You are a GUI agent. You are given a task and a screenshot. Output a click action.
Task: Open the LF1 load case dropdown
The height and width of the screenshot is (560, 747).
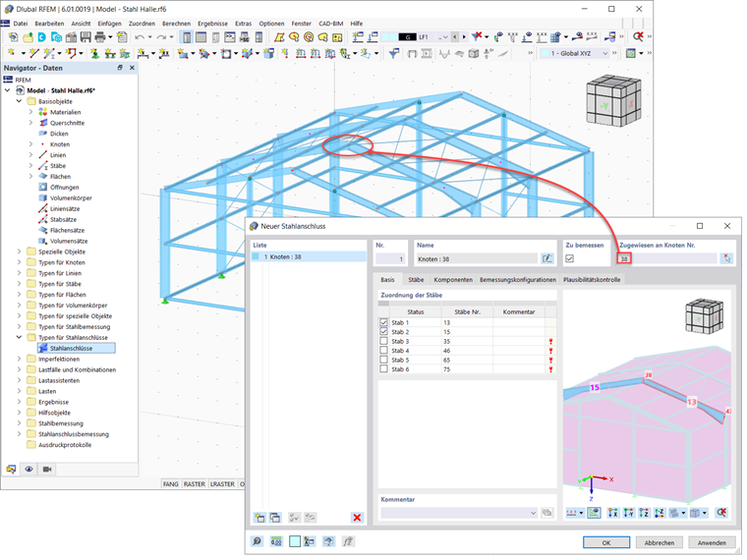(x=445, y=37)
